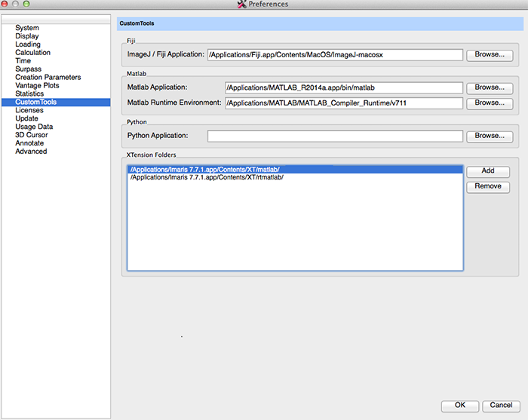
Task: Select the XT/matlab/ folder entry
Action: click(295, 170)
